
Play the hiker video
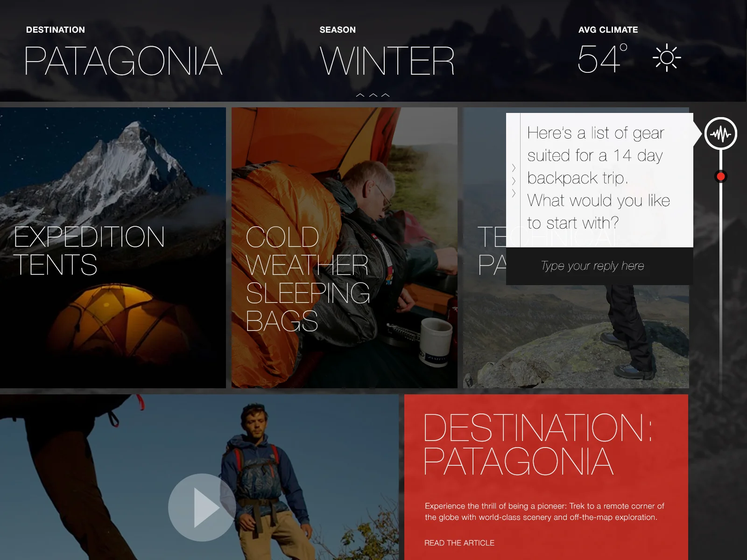pos(202,507)
